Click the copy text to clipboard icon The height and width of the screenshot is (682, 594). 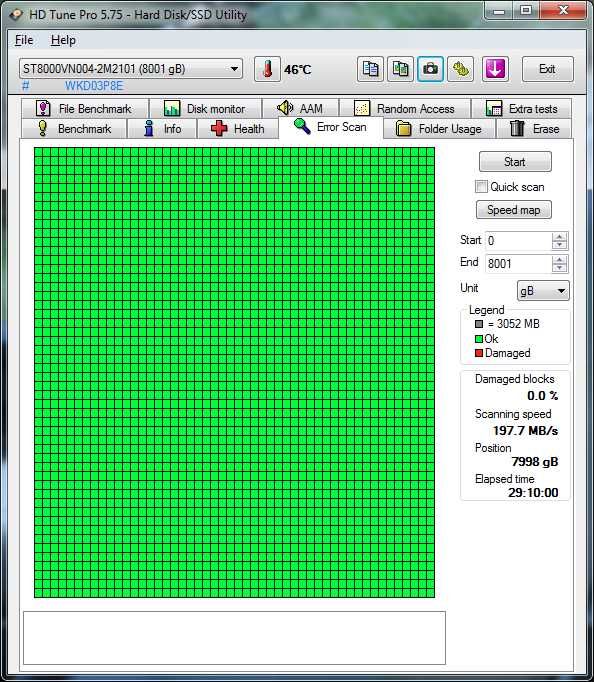(370, 69)
